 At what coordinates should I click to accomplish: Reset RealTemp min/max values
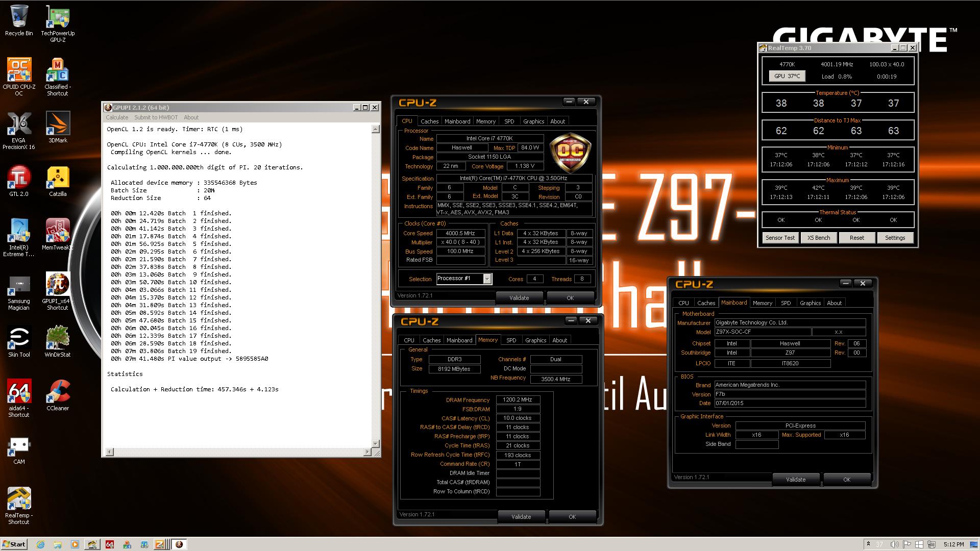[x=856, y=238]
